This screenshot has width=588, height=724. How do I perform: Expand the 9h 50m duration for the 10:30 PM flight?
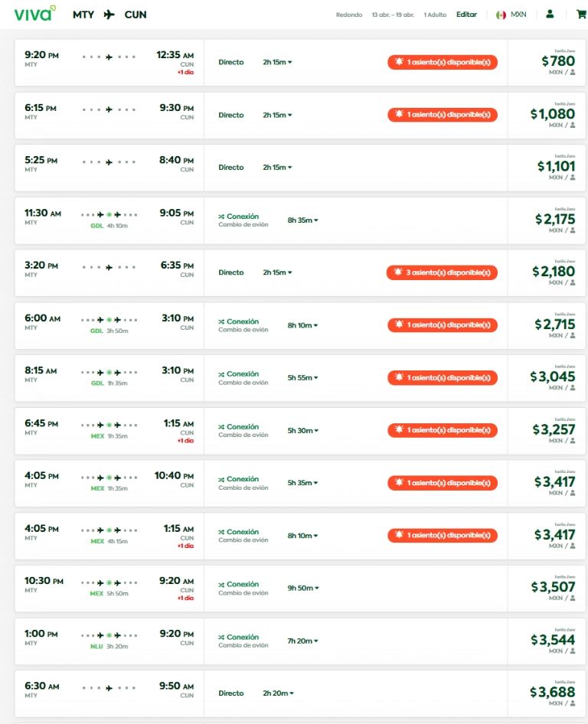click(303, 588)
